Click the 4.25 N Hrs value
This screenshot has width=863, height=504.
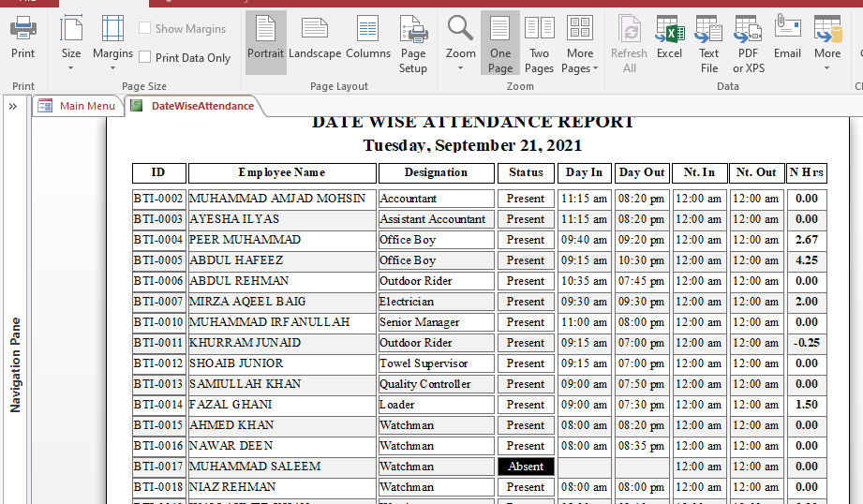807,260
